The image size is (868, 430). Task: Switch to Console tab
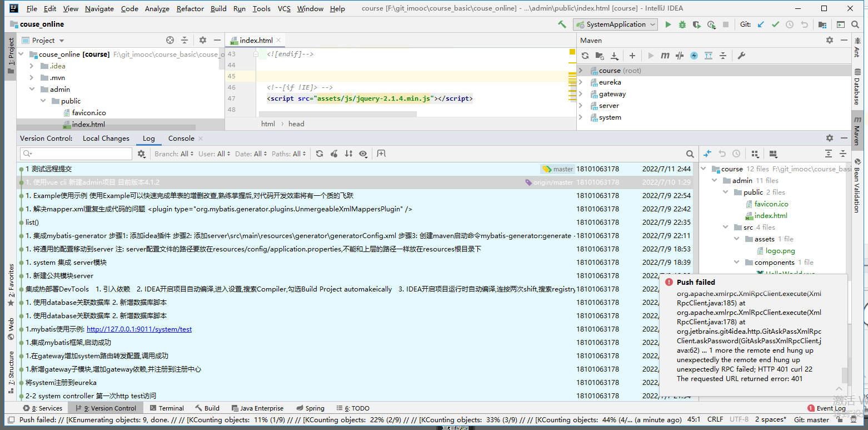[x=181, y=139]
